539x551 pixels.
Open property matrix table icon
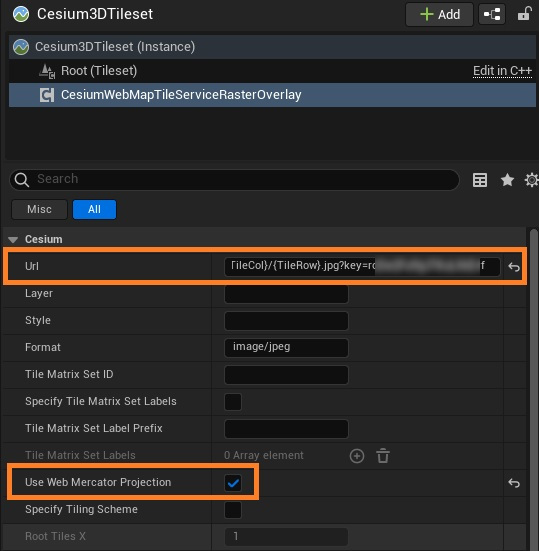[x=480, y=180]
